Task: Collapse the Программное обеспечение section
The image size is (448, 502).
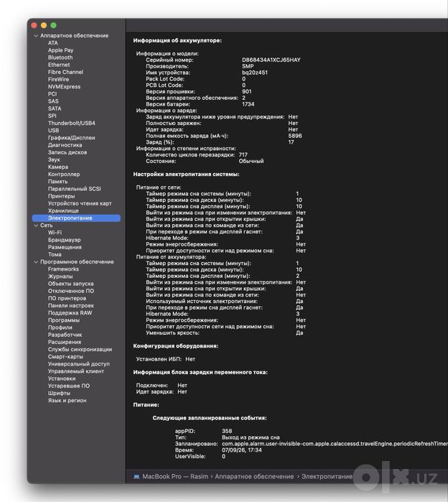Action: [x=36, y=262]
